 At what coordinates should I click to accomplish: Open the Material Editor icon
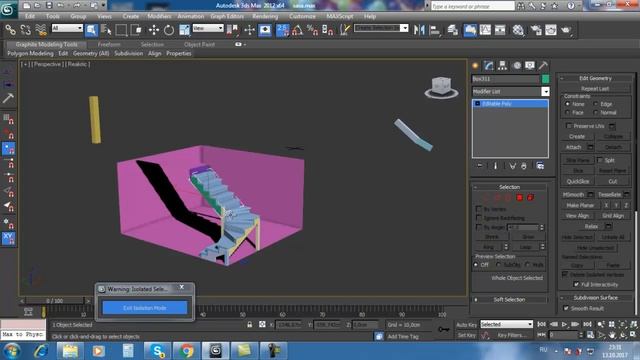pyautogui.click(x=518, y=30)
